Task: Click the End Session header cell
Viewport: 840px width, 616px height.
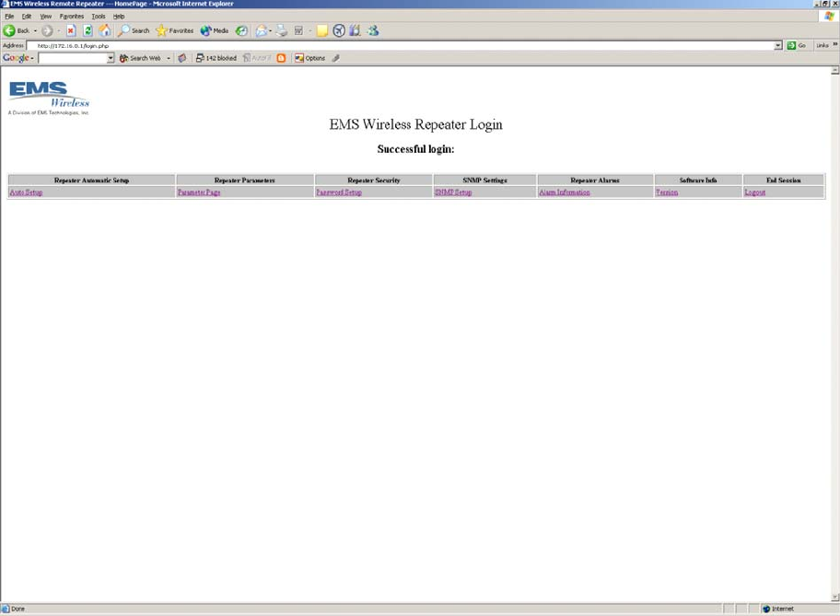Action: [783, 180]
